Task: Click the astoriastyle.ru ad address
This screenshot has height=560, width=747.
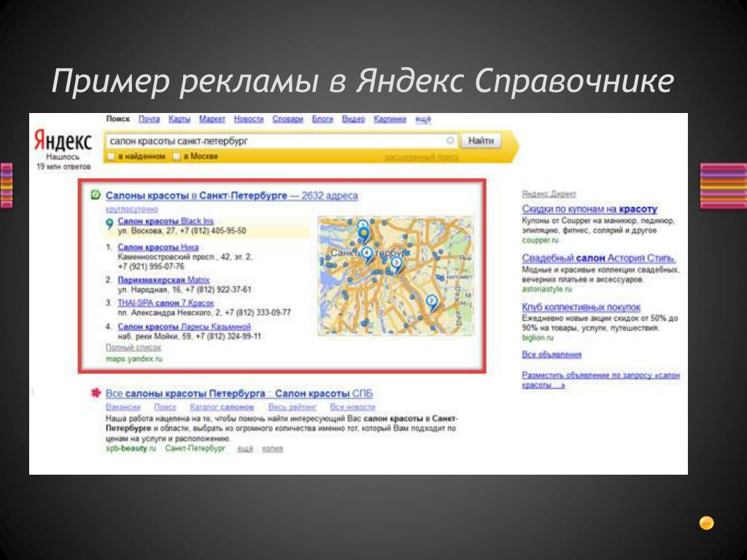Action: [547, 289]
